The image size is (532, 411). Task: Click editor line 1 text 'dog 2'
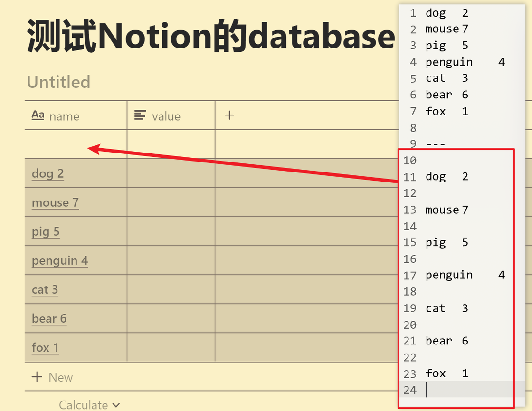pos(447,13)
